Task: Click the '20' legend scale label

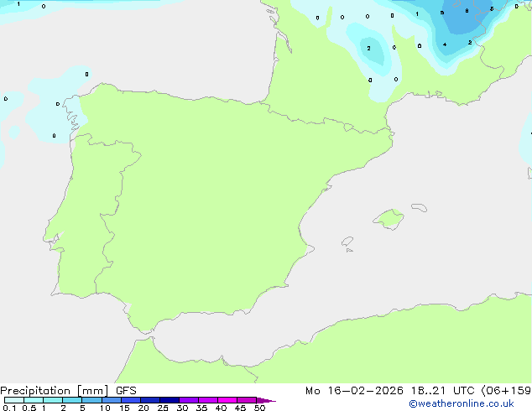Action: 143,408
